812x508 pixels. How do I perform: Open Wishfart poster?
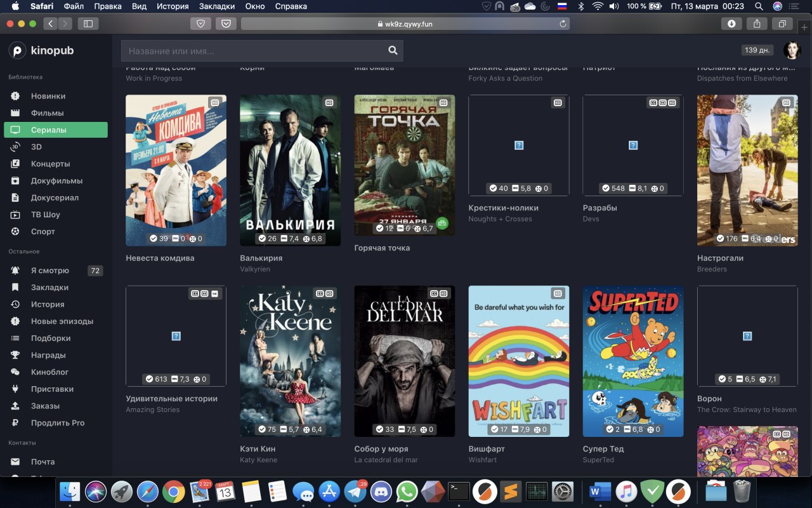click(x=518, y=361)
